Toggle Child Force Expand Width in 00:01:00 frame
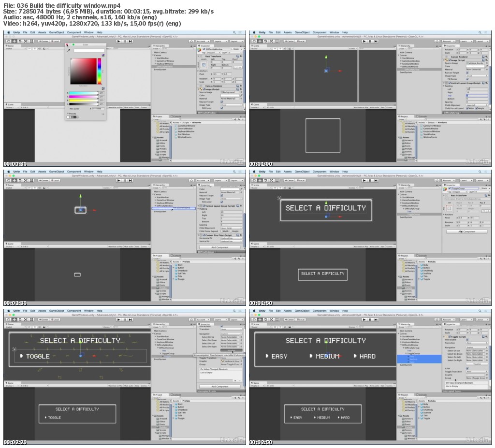495x448 pixels. pyautogui.click(x=467, y=108)
